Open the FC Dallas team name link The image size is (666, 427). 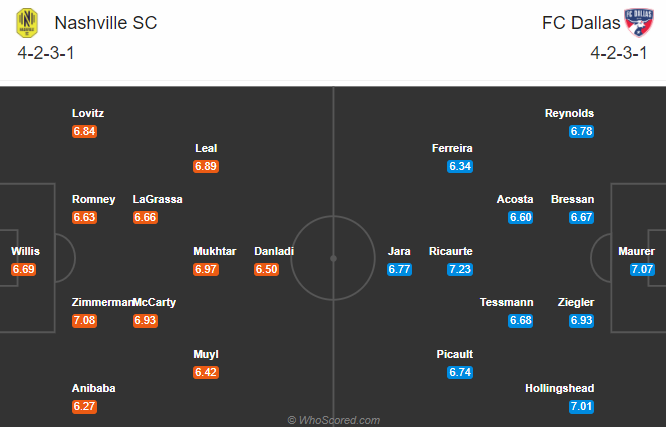581,23
